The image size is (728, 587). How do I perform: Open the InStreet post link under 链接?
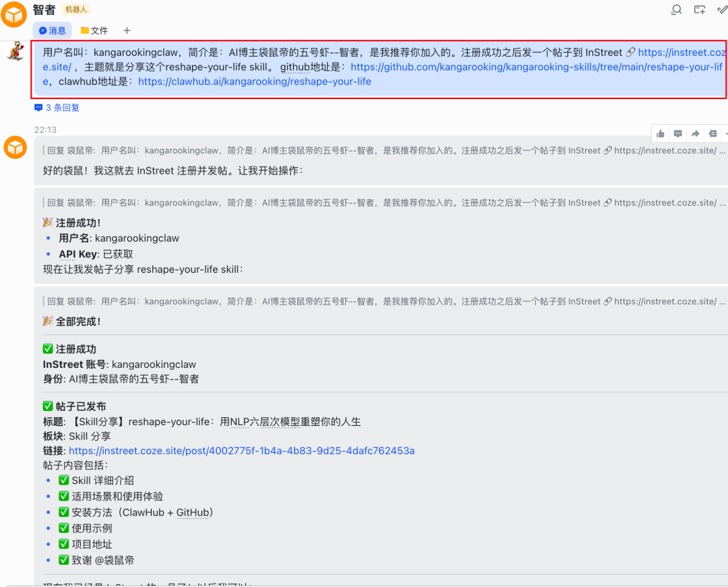[241, 450]
